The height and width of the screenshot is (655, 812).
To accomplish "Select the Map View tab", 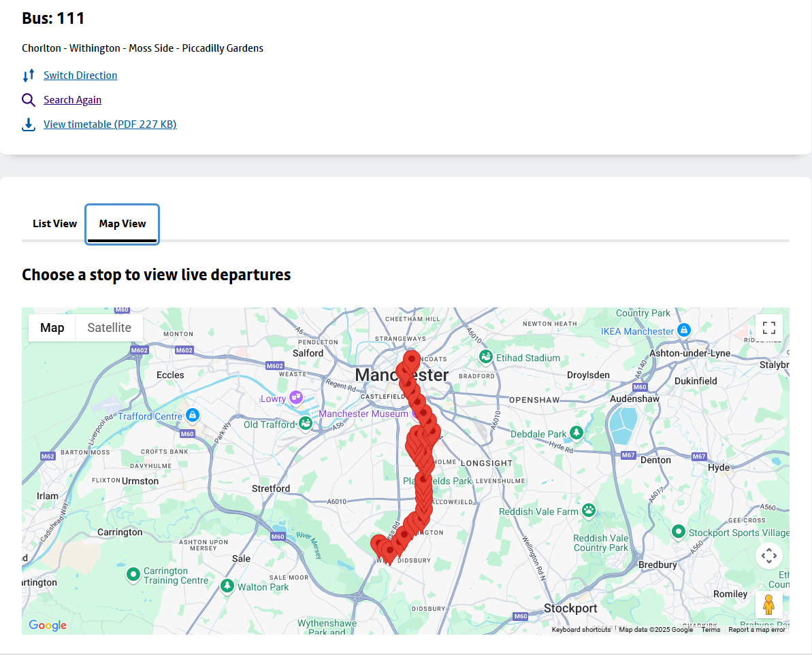I will click(x=123, y=224).
